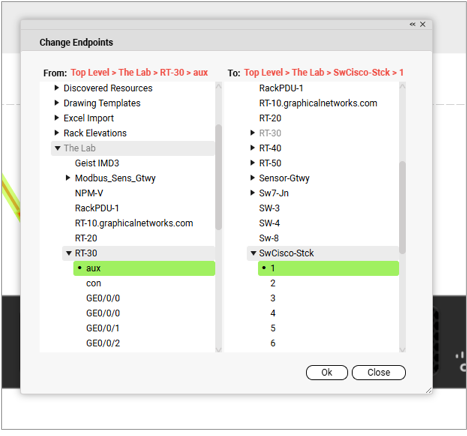Expand Rack Elevations node
This screenshot has width=467, height=436.
coord(57,133)
